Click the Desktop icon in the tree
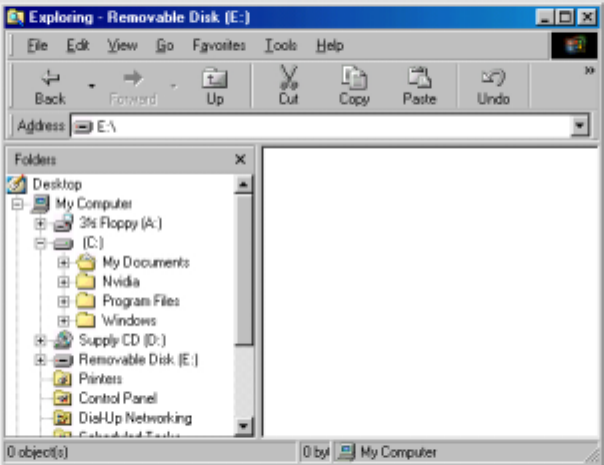 (x=17, y=184)
